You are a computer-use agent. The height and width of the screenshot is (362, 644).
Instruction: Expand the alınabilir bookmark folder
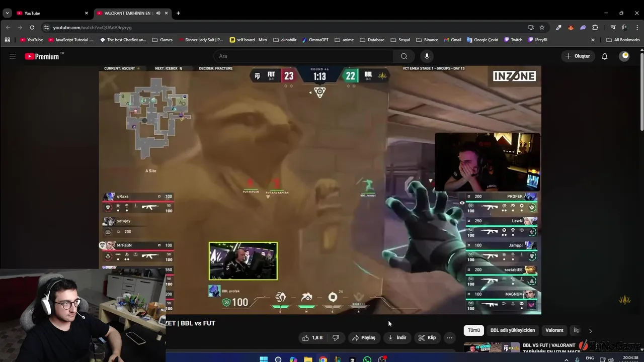click(284, 40)
